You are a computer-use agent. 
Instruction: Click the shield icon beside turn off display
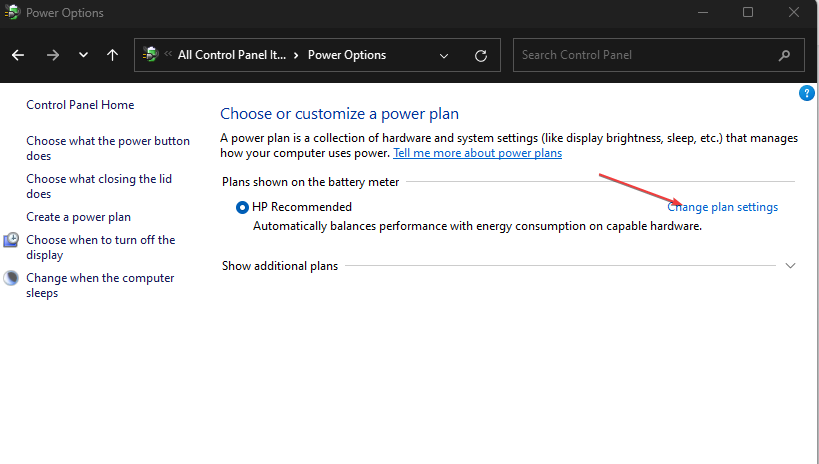click(x=11, y=240)
